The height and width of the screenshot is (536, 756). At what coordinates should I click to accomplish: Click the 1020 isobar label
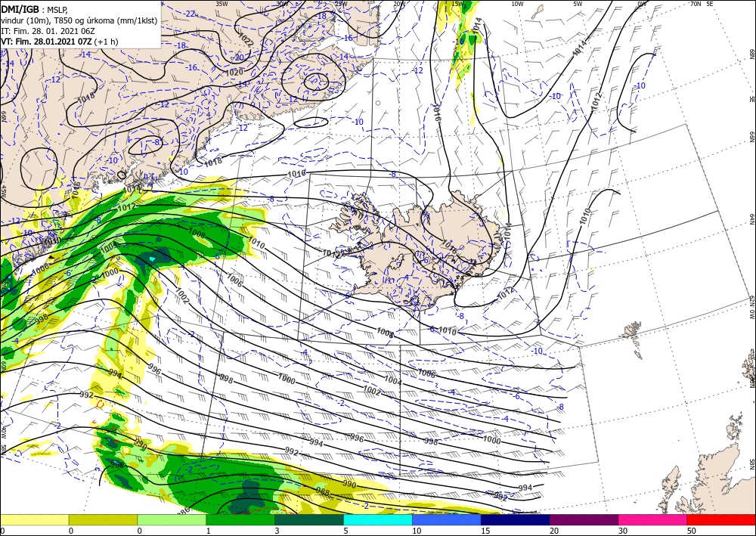coord(234,73)
